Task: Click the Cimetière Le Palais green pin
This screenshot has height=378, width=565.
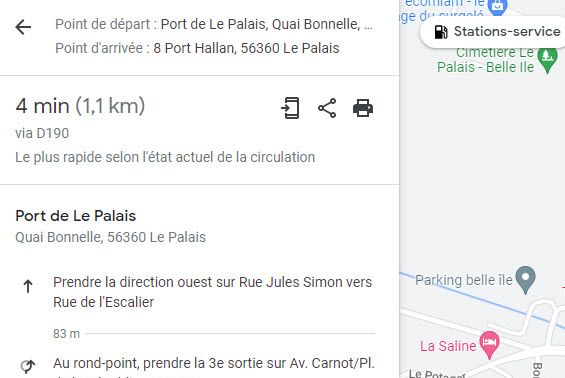Action: (x=547, y=60)
